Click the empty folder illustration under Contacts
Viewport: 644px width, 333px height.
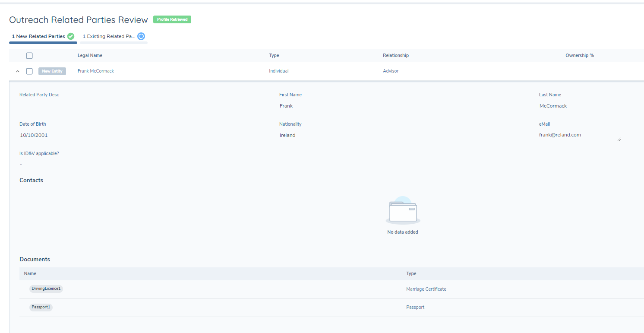coord(403,211)
